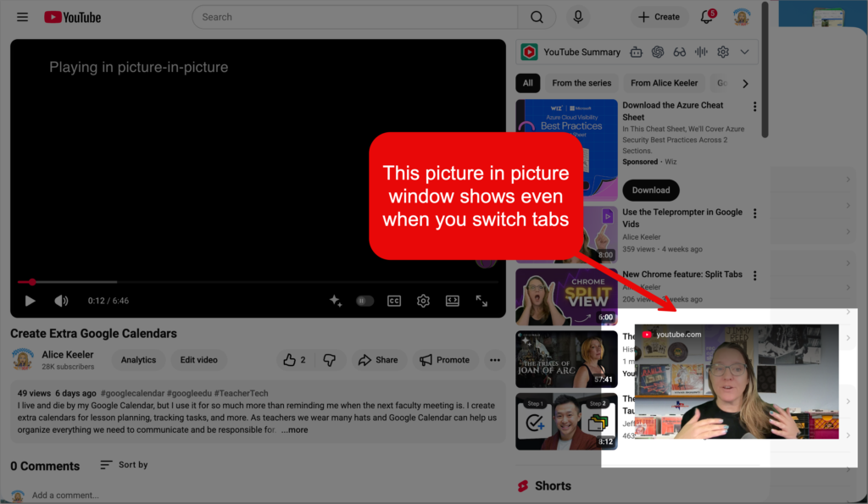The width and height of the screenshot is (868, 504).
Task: Toggle the autoplay switch
Action: point(364,301)
